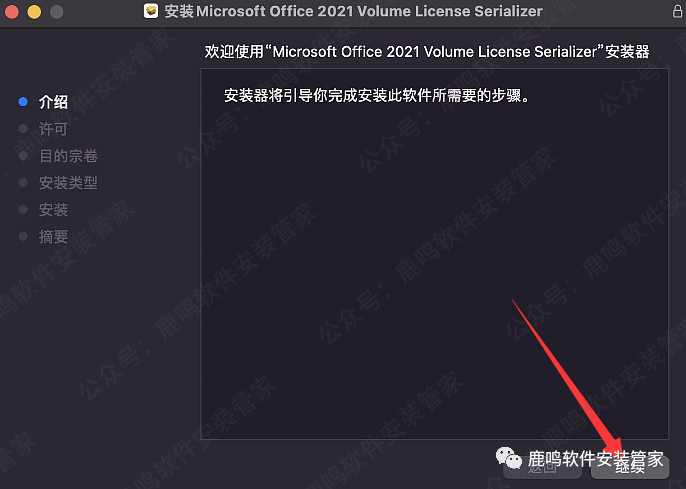
Task: Click the dimmed 返回 (Go Back) button
Action: point(542,468)
